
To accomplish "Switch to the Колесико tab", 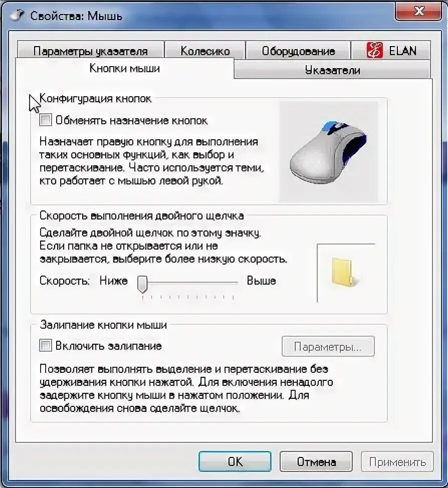I will pyautogui.click(x=205, y=51).
